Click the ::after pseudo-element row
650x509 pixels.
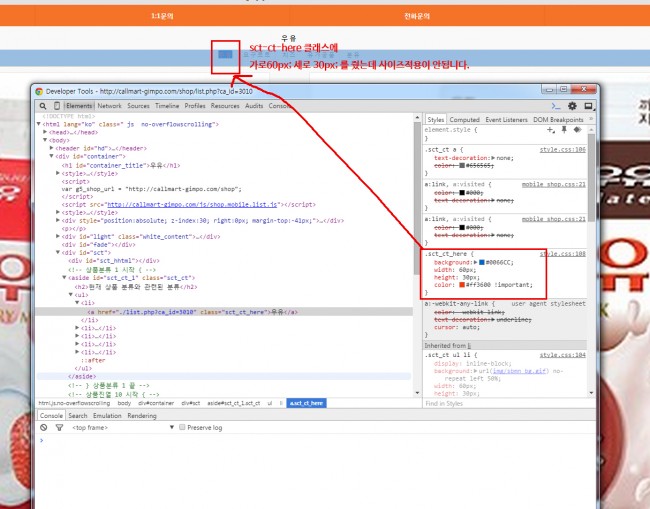click(x=93, y=360)
